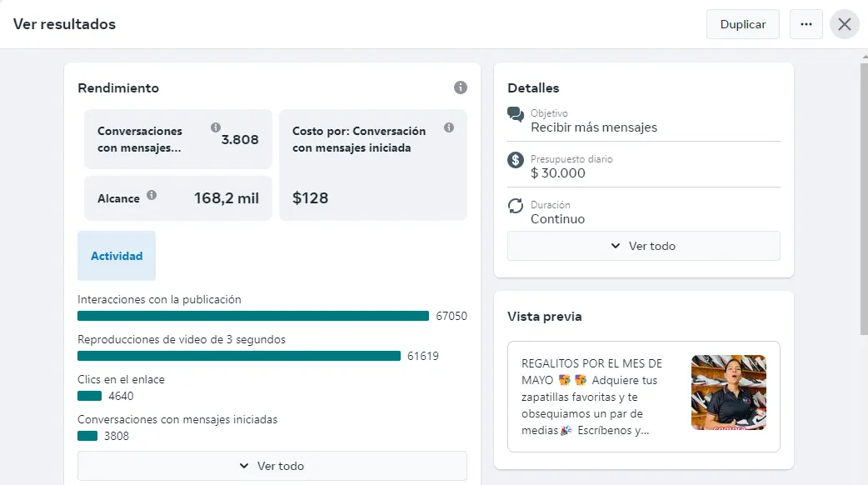
Task: Click info icon beside Conversaciones con mensajes
Action: (216, 127)
